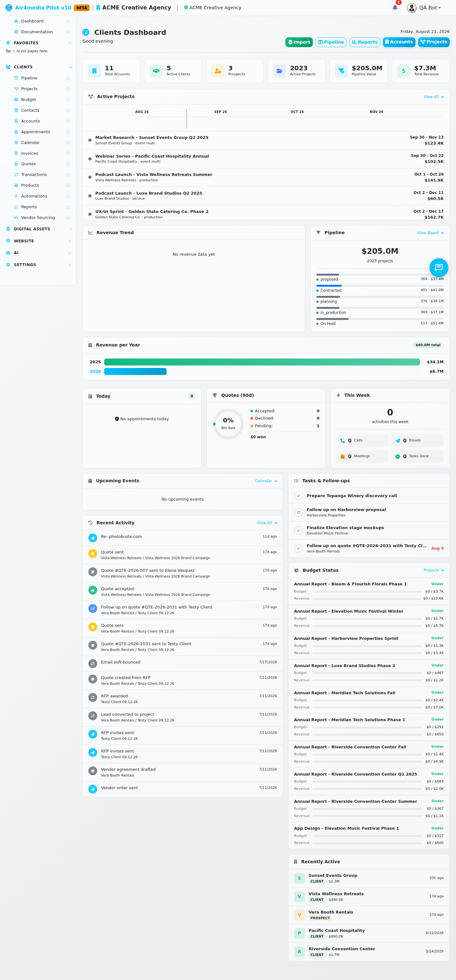Image resolution: width=456 pixels, height=980 pixels.
Task: Click the QA Bot avatar
Action: click(411, 8)
